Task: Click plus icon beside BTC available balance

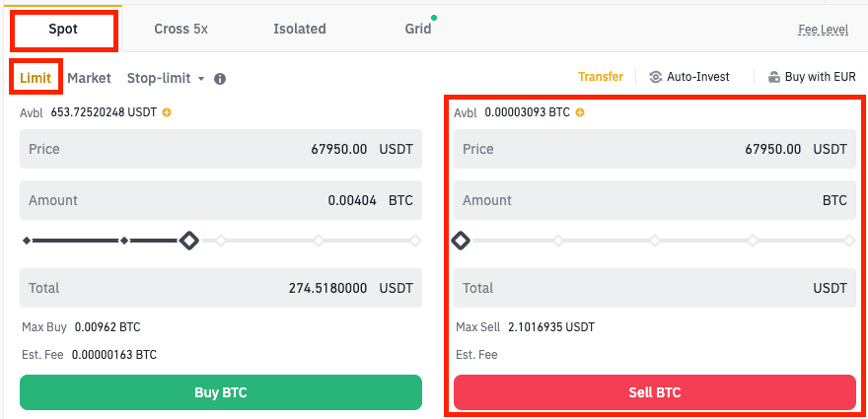Action: point(580,112)
